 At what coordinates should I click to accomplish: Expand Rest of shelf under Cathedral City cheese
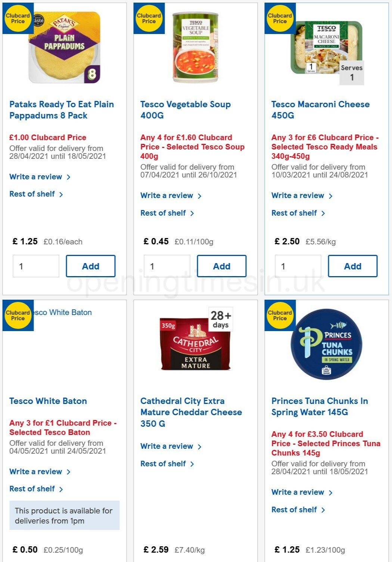coord(164,464)
